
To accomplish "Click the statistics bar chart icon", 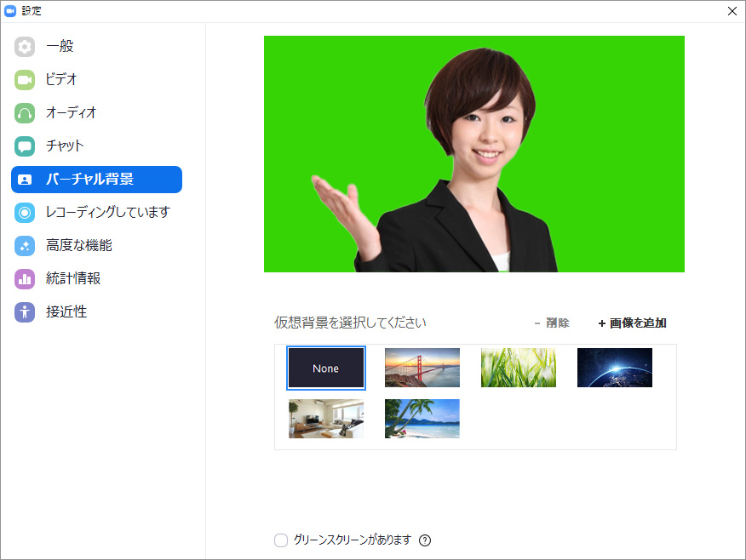I will (x=25, y=279).
